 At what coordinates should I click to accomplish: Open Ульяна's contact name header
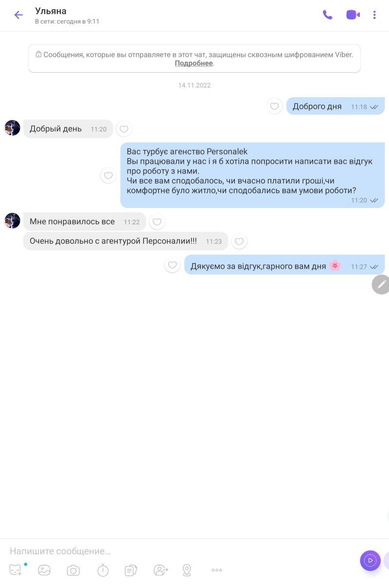pos(51,11)
